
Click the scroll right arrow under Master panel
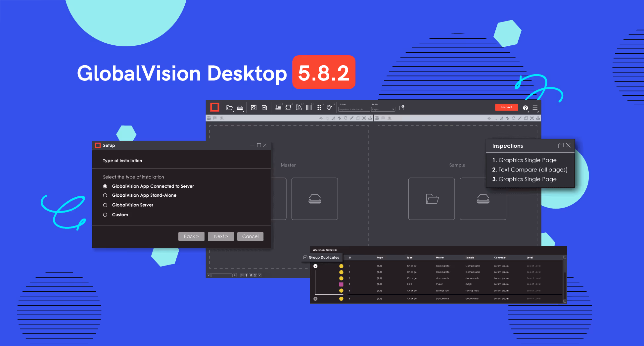coord(235,275)
